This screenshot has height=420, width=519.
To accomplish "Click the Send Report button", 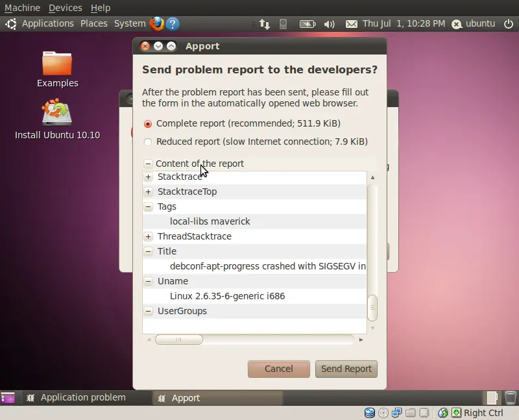I will click(346, 369).
